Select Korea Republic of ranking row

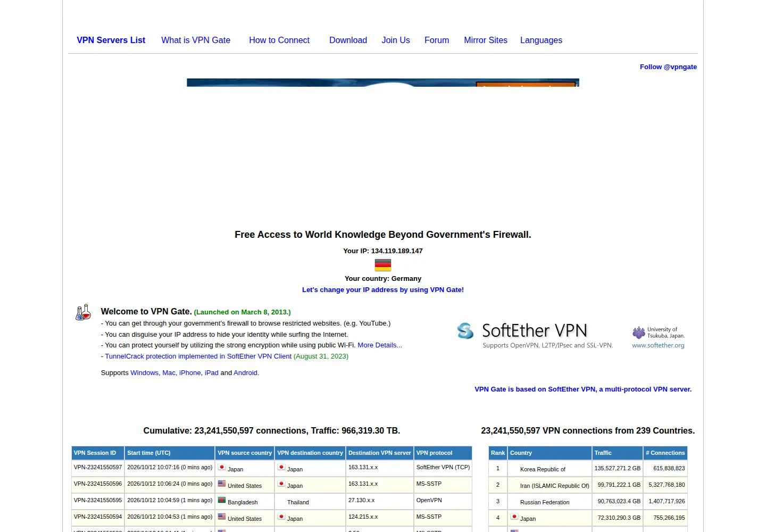click(588, 469)
